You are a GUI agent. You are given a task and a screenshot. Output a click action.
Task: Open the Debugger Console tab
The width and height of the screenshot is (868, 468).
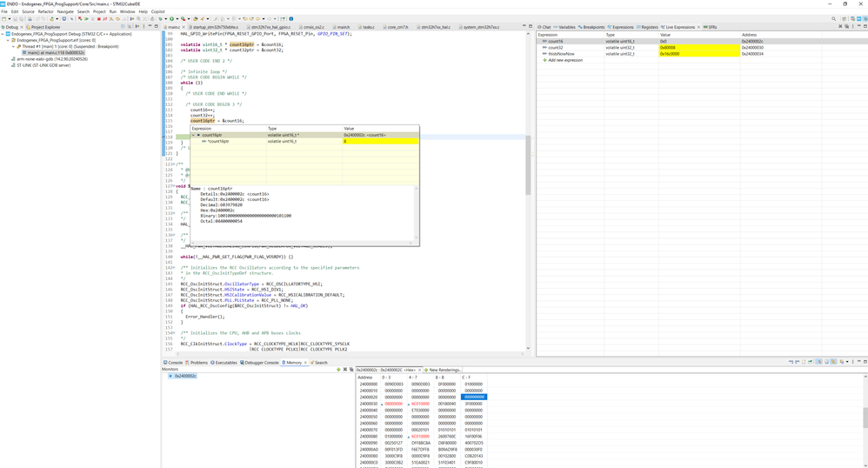(259, 363)
